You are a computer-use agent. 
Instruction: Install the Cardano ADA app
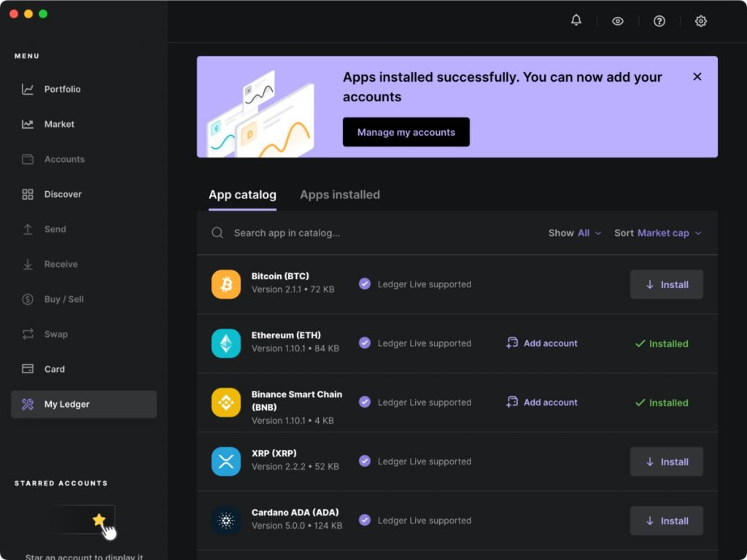pyautogui.click(x=667, y=521)
